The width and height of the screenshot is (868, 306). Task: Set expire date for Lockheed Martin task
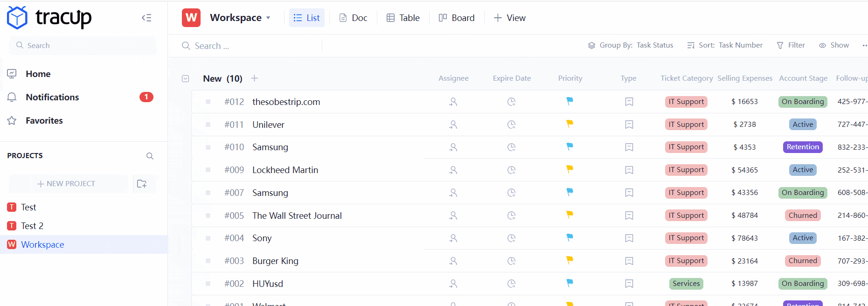[x=511, y=170]
